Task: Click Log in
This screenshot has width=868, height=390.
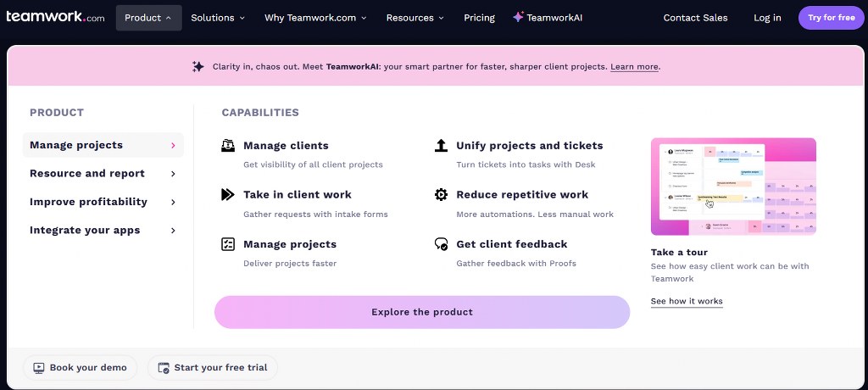Action: click(x=767, y=18)
